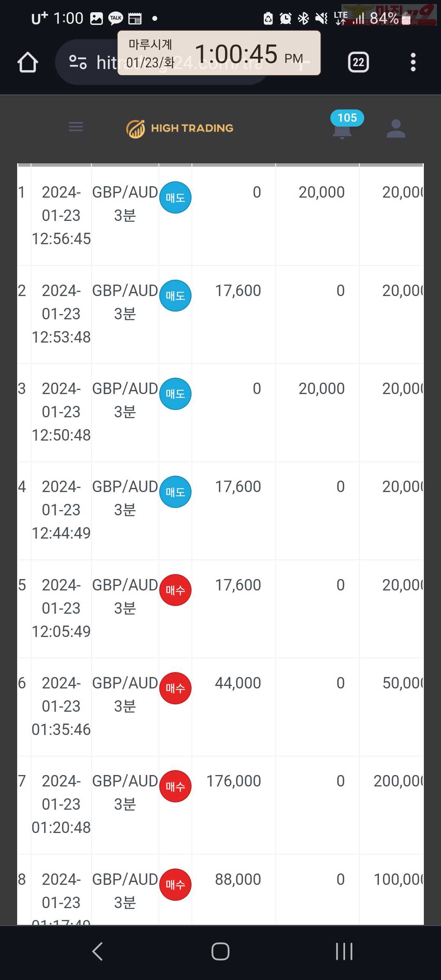Tap the 매도 badge in row 4

[175, 492]
